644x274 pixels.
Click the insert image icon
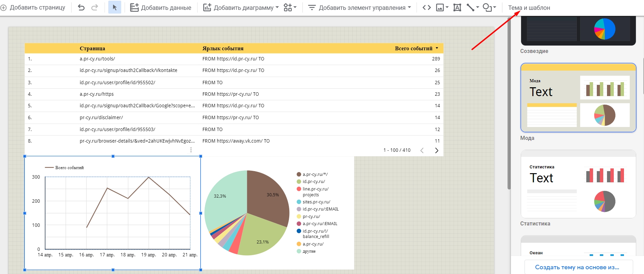tap(440, 7)
